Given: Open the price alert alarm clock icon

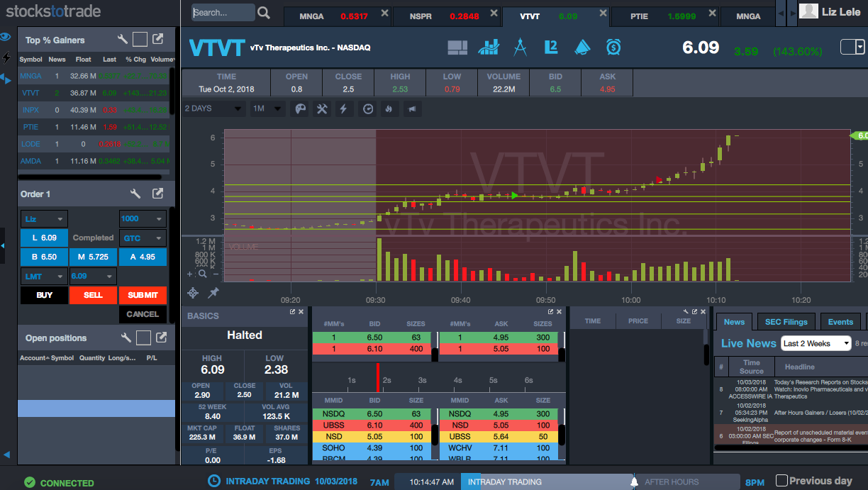Looking at the screenshot, I should tap(613, 47).
